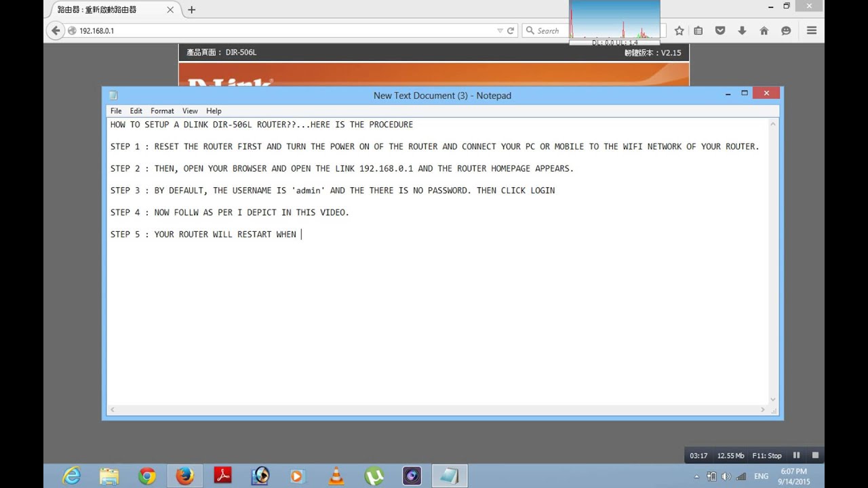Open the purple camera recorder taskbar icon
Screen dimensions: 868x488
tap(412, 476)
